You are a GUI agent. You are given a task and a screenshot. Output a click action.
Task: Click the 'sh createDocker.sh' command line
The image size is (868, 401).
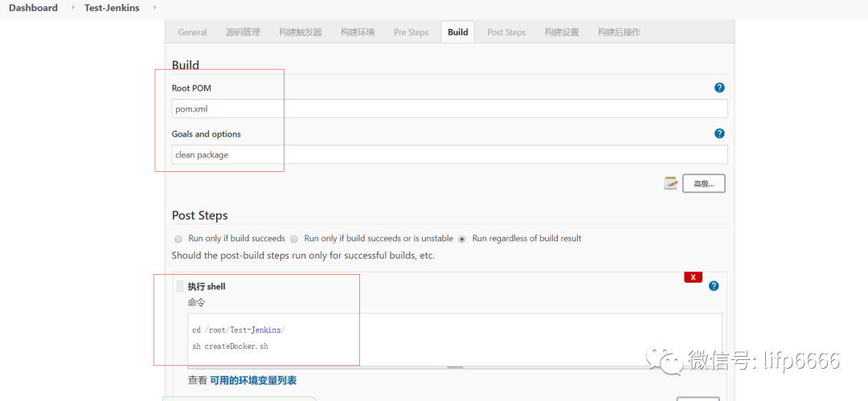coord(231,346)
